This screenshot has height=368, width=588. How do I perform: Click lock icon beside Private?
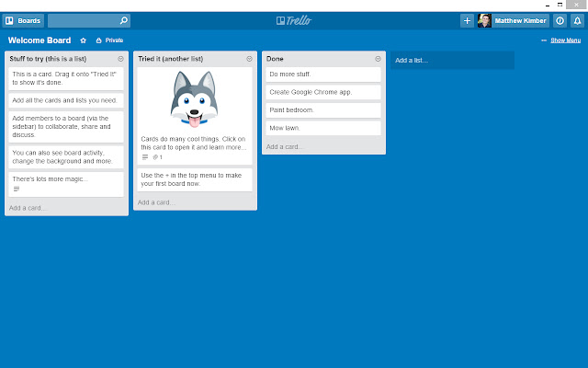point(98,40)
